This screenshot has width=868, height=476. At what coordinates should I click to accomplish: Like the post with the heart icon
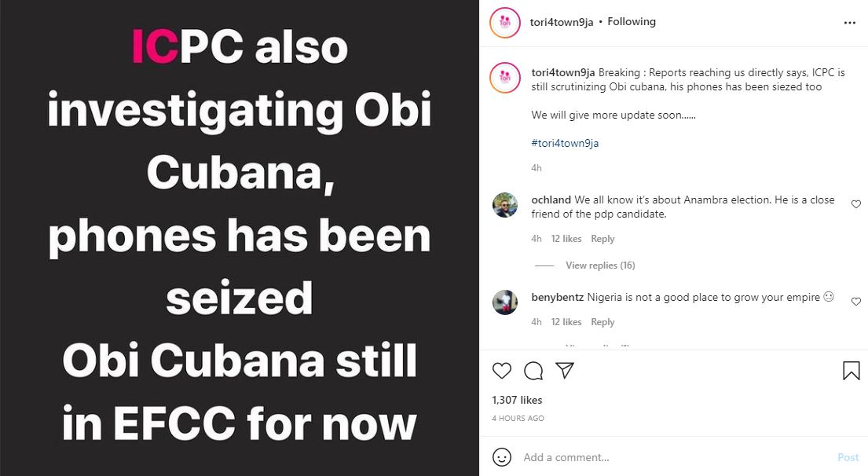[x=502, y=371]
